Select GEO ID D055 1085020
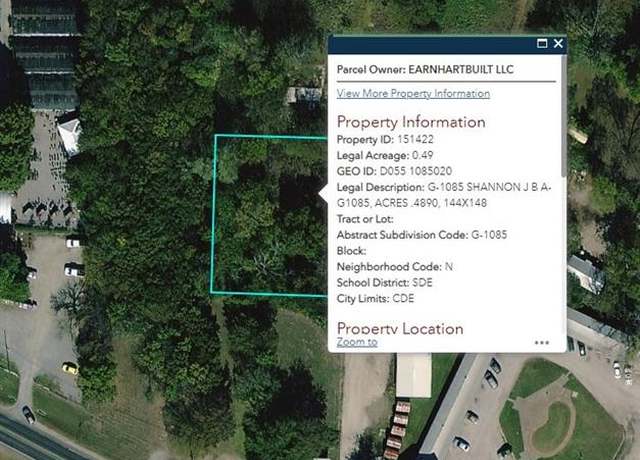This screenshot has height=460, width=640. coord(394,171)
